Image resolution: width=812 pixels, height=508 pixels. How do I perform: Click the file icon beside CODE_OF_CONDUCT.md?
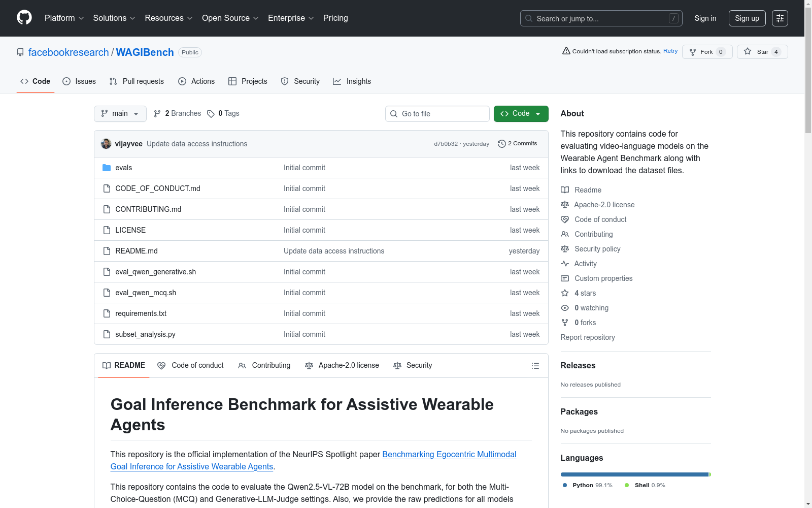tap(107, 188)
